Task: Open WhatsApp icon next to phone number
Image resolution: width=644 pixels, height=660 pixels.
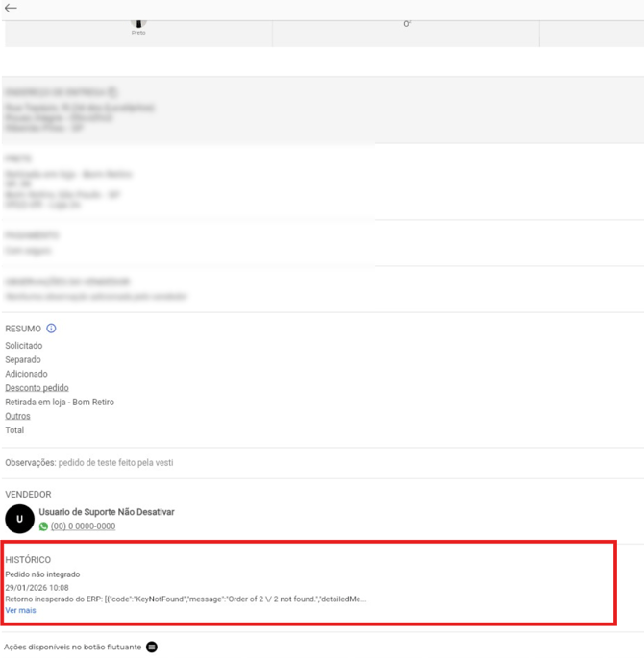Action: point(43,526)
